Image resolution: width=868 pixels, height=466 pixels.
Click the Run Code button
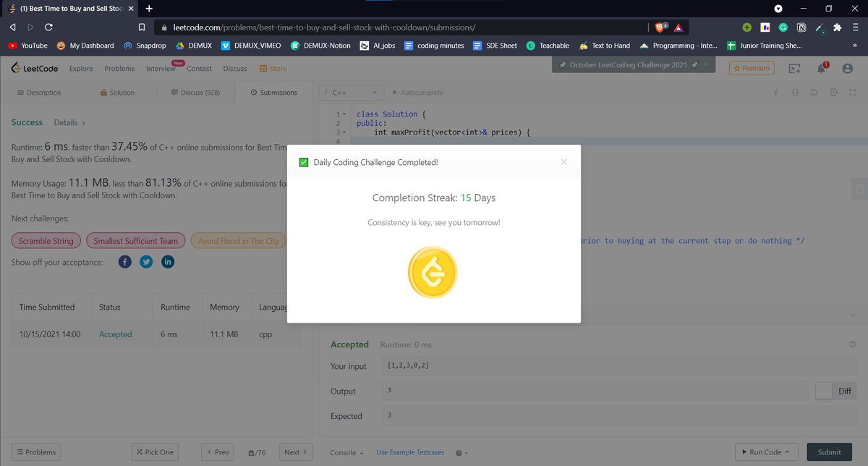(767, 452)
